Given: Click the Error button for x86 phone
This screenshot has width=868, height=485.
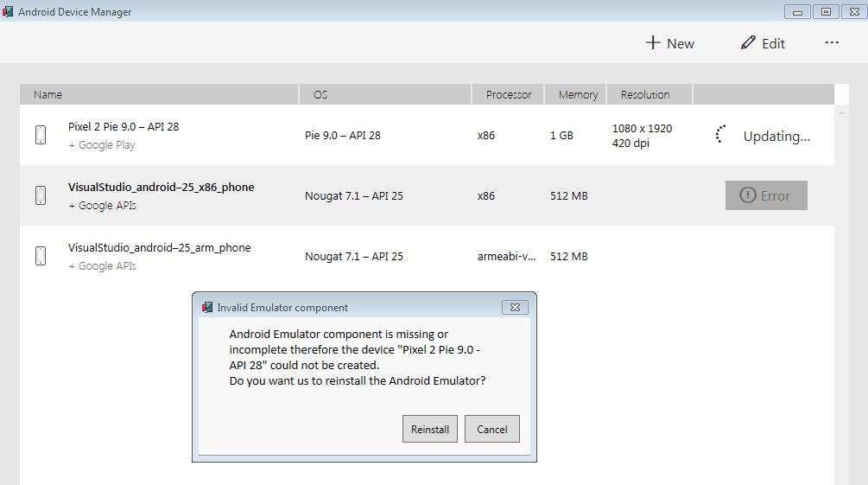Looking at the screenshot, I should click(x=766, y=195).
